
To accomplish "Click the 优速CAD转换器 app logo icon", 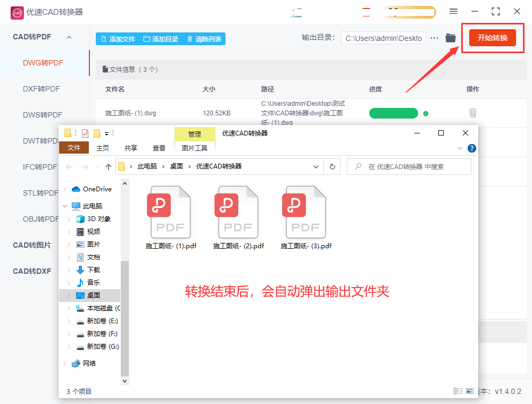I will (x=17, y=13).
